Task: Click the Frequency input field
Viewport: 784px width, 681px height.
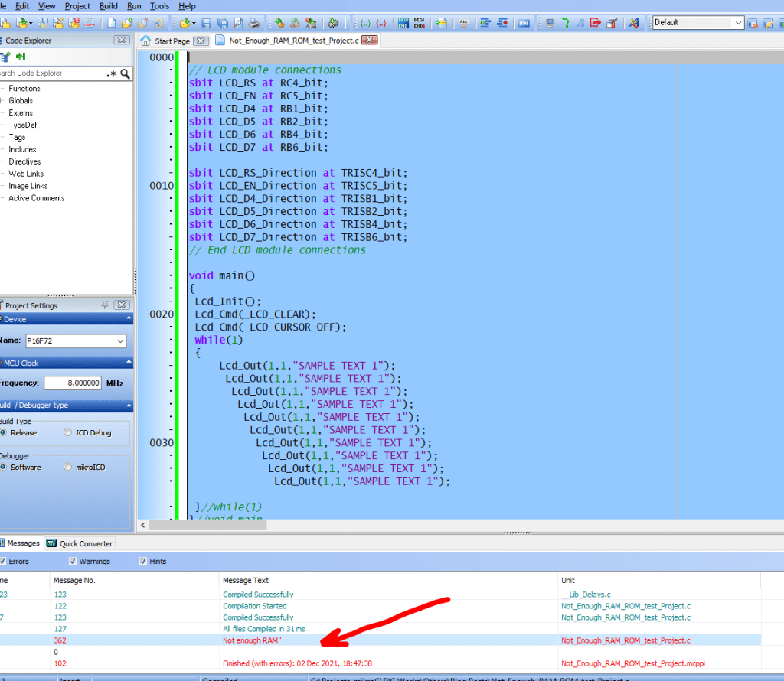Action: [73, 383]
